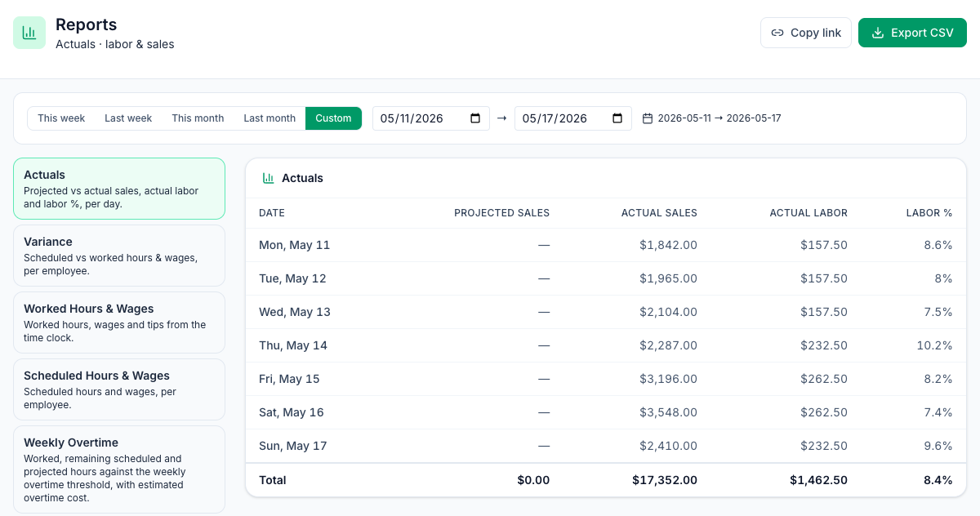Select the Last month range
The width and height of the screenshot is (980, 516).
pyautogui.click(x=269, y=118)
